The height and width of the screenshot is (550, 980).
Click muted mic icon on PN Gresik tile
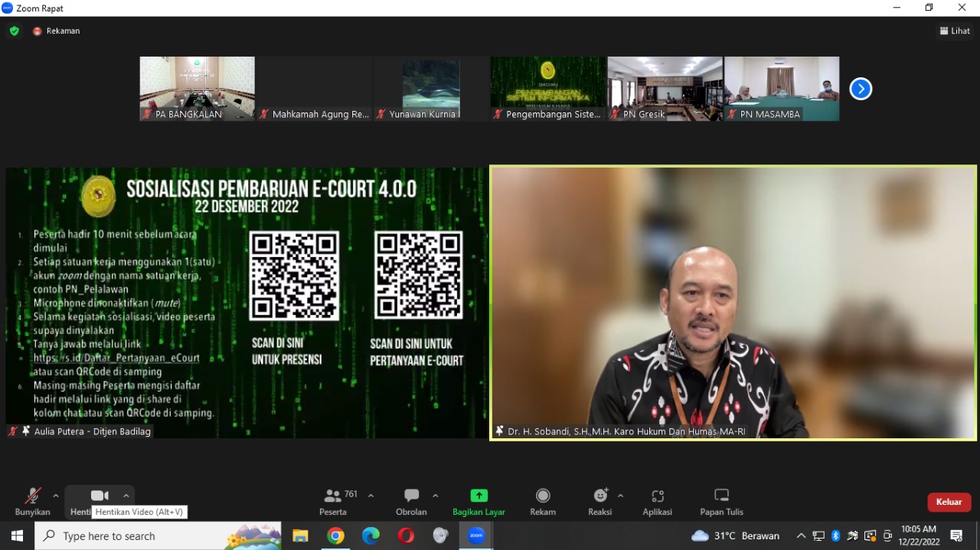[615, 114]
